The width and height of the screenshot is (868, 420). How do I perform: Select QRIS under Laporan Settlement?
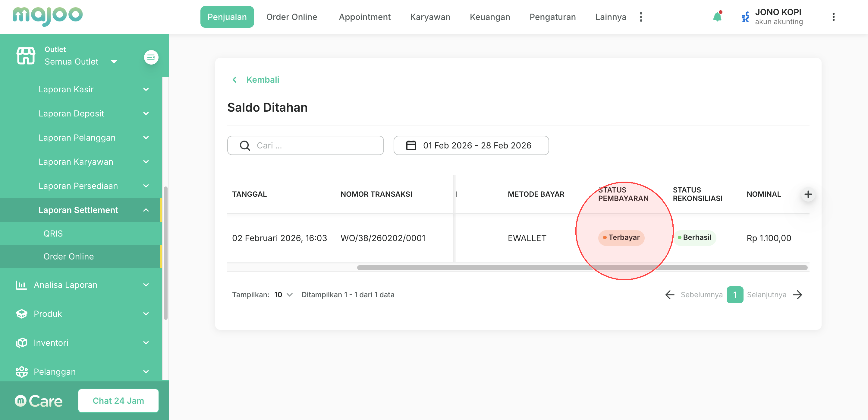(53, 234)
